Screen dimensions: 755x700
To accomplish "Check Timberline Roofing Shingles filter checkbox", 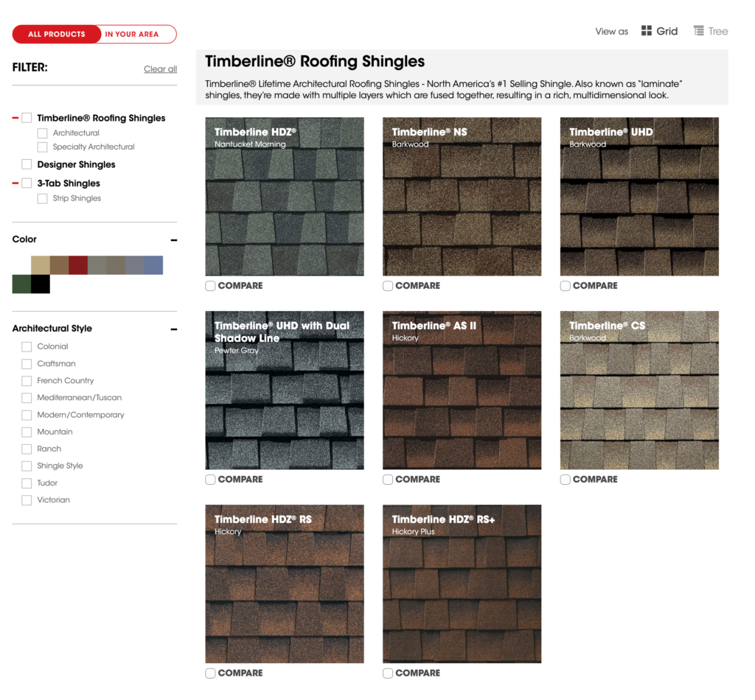I will coord(27,118).
